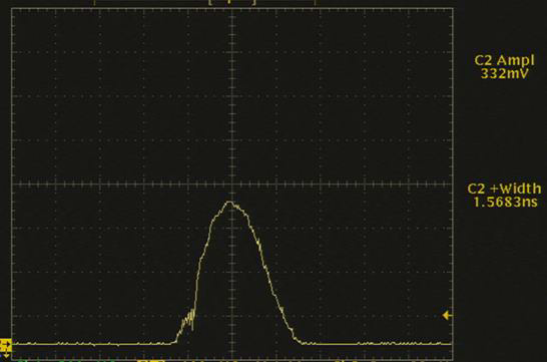Click the center graticule crosshair
The height and width of the screenshot is (362, 547).
[232, 184]
